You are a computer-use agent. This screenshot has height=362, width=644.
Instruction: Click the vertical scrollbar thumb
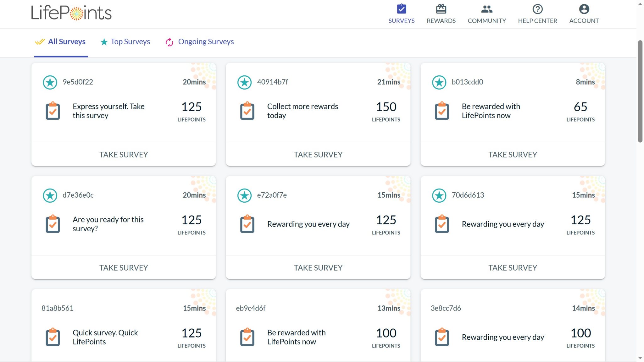point(640,91)
